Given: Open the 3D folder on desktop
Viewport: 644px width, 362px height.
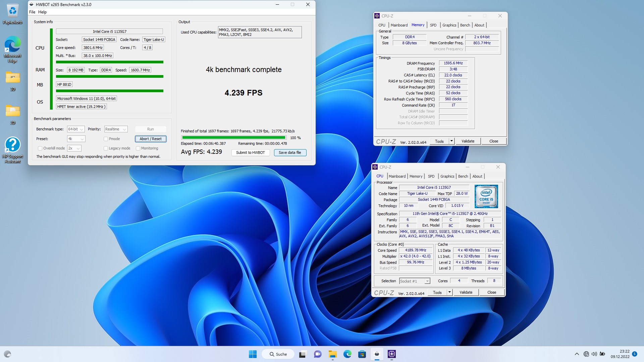Looking at the screenshot, I should [x=12, y=81].
